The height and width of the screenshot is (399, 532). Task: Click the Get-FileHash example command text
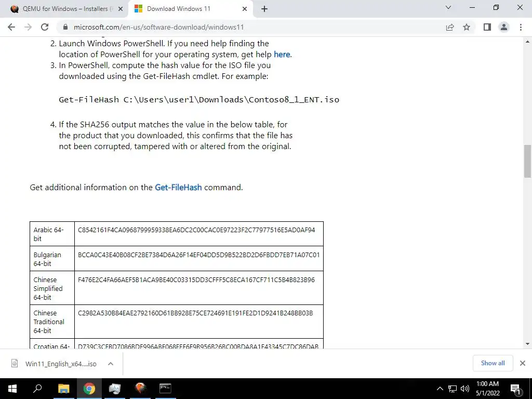[199, 99]
